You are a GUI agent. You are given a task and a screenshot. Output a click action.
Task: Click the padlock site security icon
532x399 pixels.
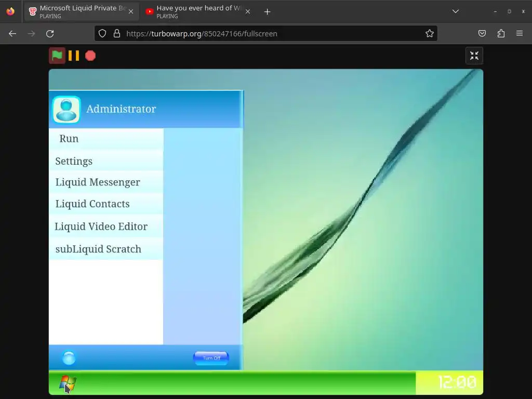117,33
